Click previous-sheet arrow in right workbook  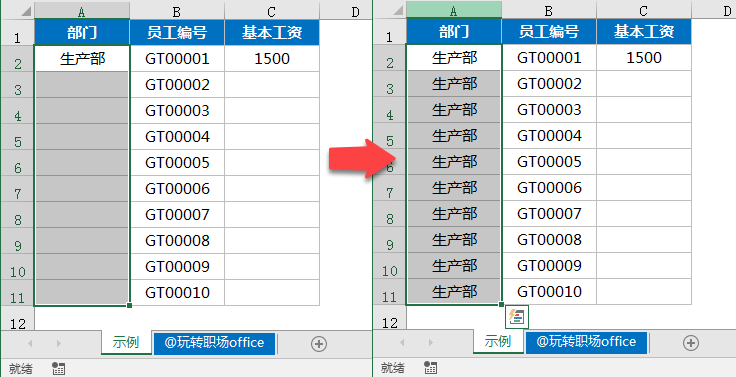pos(402,343)
